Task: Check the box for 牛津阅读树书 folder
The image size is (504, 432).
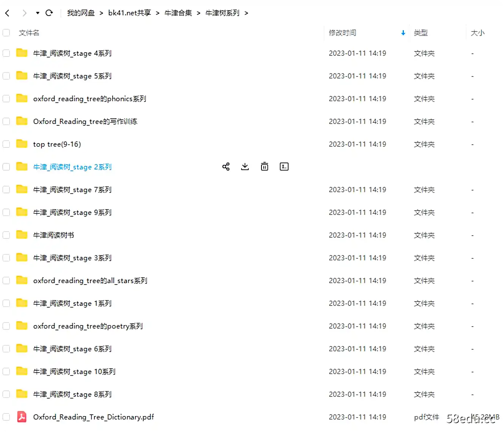Action: [6, 235]
